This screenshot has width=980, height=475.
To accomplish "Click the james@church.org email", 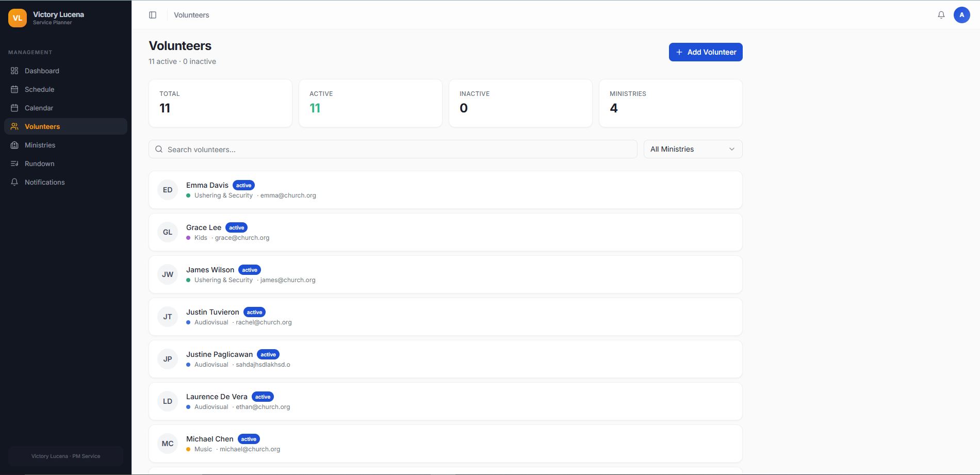I will click(288, 280).
